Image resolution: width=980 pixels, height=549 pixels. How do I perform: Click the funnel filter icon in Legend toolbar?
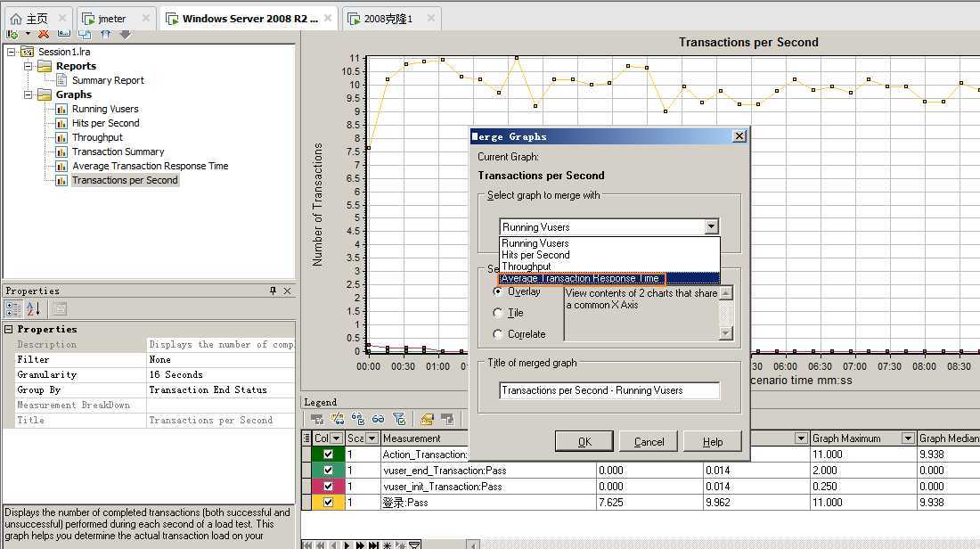[399, 418]
